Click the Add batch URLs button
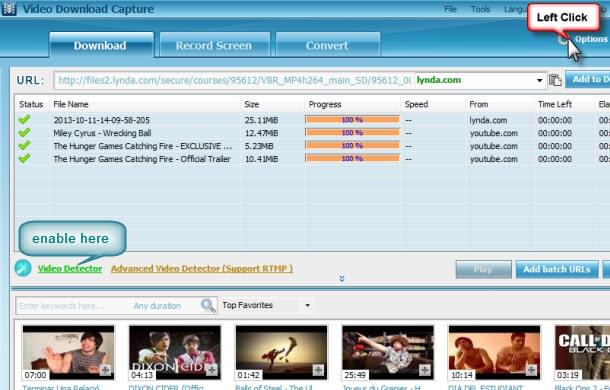Image resolution: width=610 pixels, height=390 pixels. pos(557,269)
